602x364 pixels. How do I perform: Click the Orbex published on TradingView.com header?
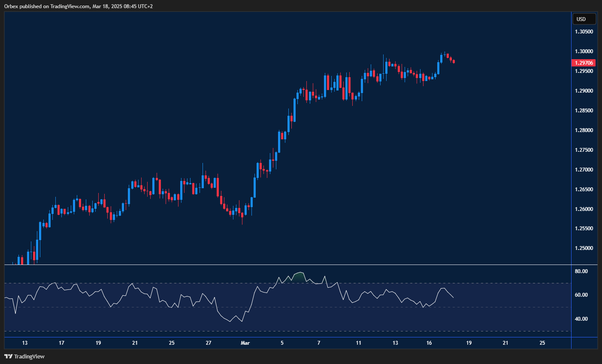click(x=79, y=6)
